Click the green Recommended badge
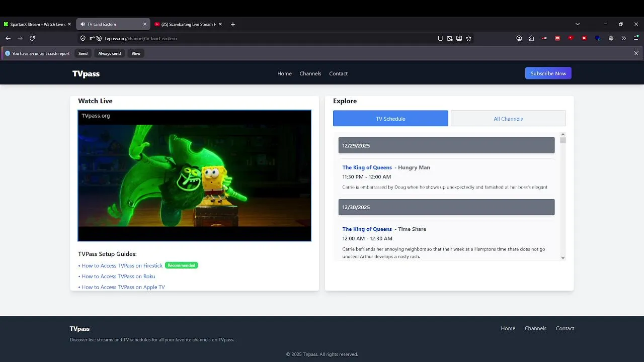The width and height of the screenshot is (644, 362). tap(182, 265)
